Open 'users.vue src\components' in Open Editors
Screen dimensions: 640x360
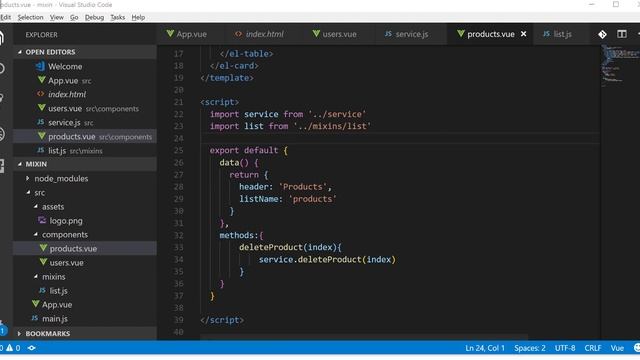(x=85, y=108)
